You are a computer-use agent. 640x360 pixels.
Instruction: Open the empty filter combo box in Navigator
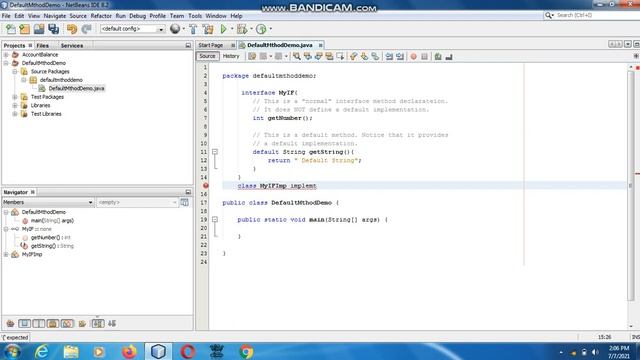137,202
